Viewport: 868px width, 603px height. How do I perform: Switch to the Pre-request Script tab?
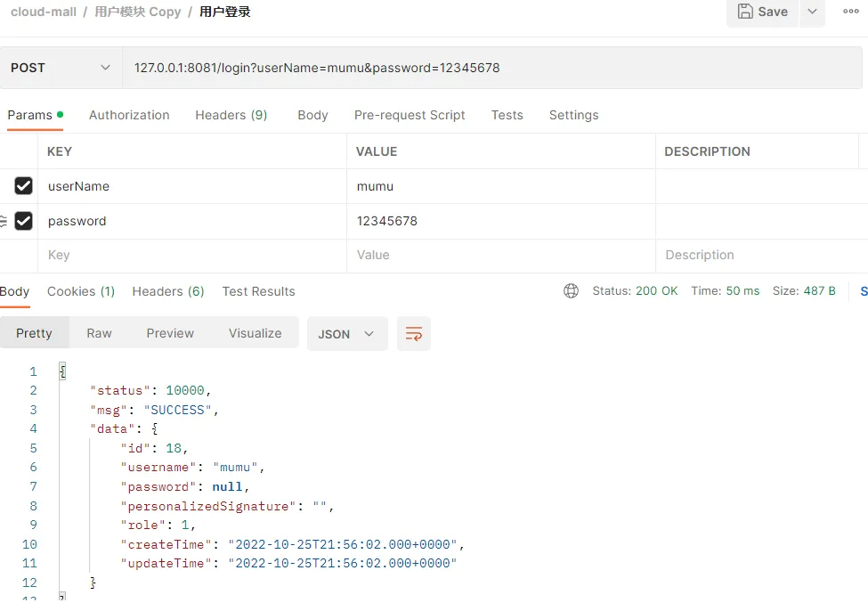(x=410, y=115)
